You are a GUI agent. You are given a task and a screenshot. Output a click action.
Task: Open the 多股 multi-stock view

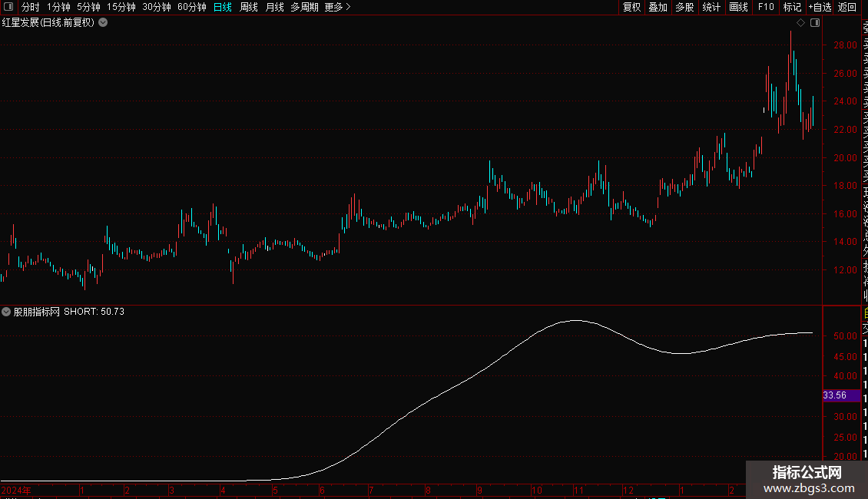(x=684, y=7)
